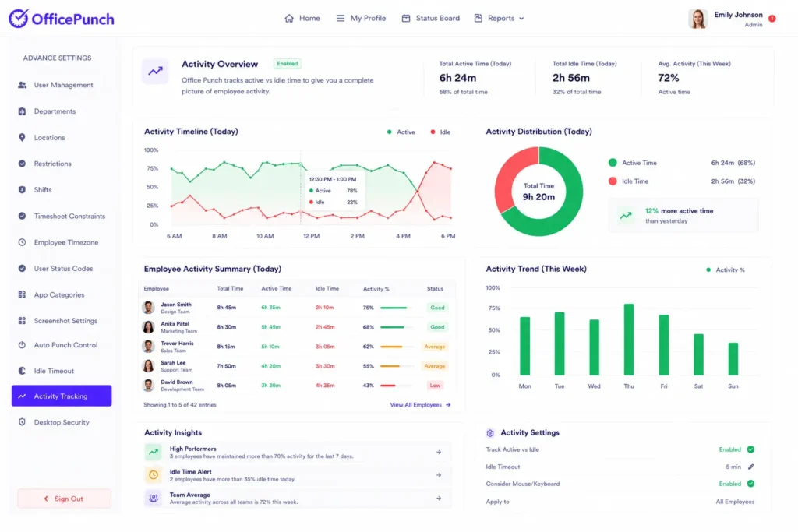Open Timesheet Constraints settings

tap(62, 217)
